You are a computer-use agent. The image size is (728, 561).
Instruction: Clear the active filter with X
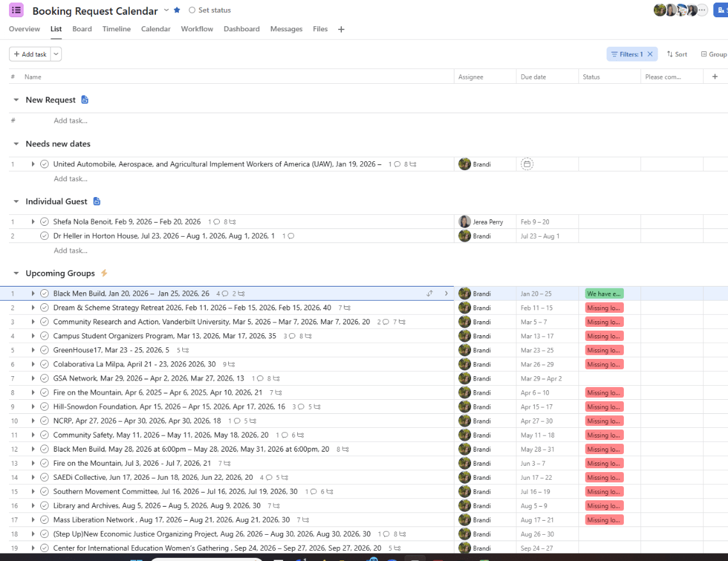tap(650, 54)
